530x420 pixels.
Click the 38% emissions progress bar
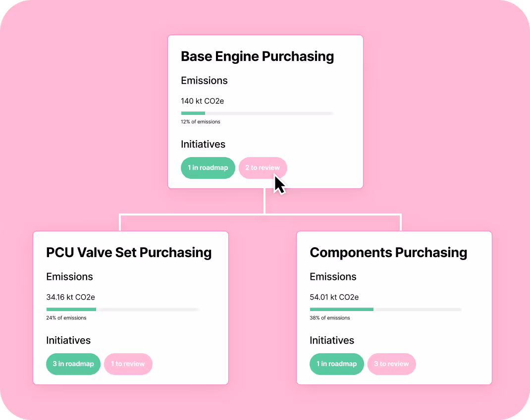[x=385, y=309]
